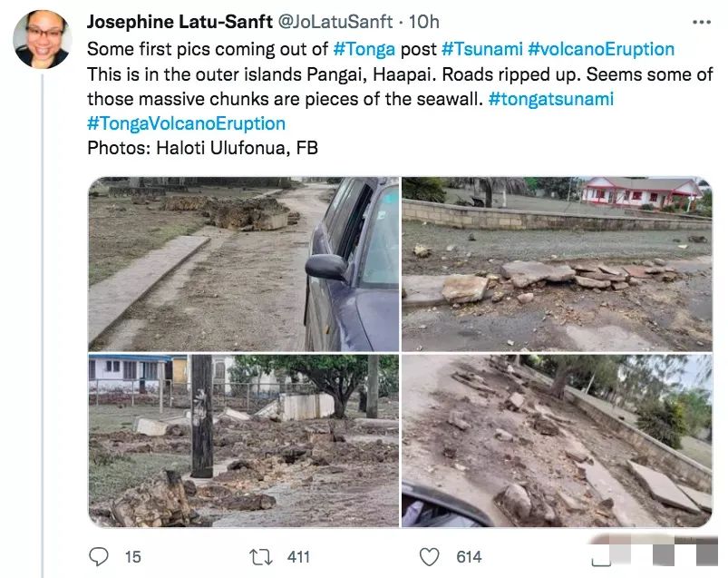Click the 411 retweet count

(x=298, y=556)
